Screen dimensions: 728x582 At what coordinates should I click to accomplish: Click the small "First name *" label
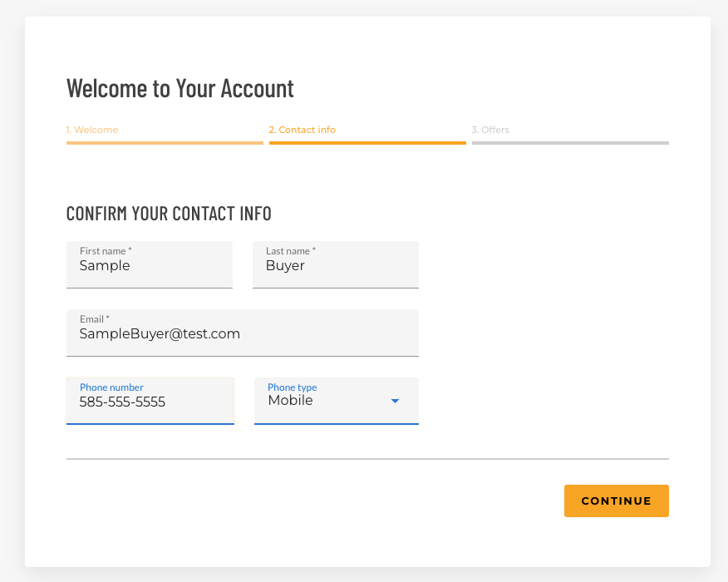[106, 251]
